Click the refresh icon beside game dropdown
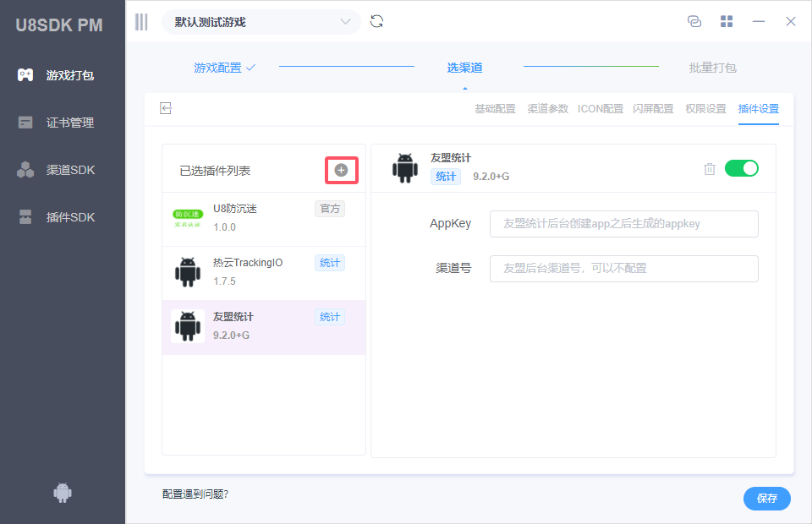 pyautogui.click(x=376, y=22)
